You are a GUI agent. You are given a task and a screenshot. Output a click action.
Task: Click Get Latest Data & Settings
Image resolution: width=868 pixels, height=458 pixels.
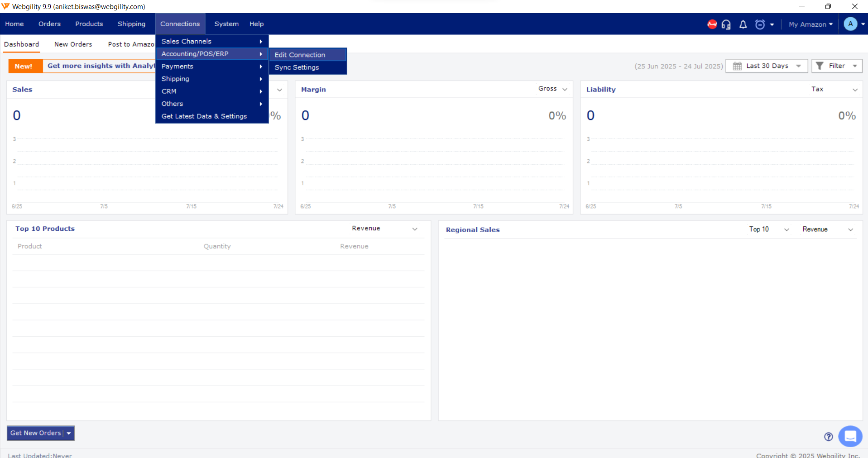pos(204,116)
